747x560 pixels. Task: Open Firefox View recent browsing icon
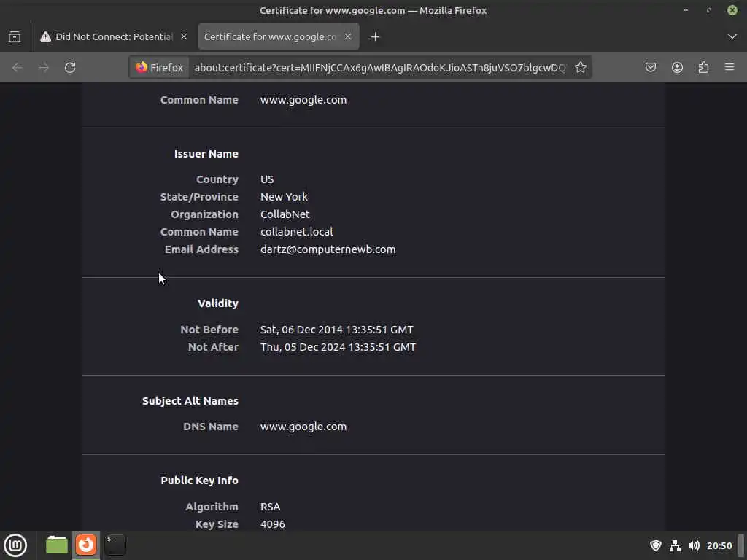[x=15, y=36]
